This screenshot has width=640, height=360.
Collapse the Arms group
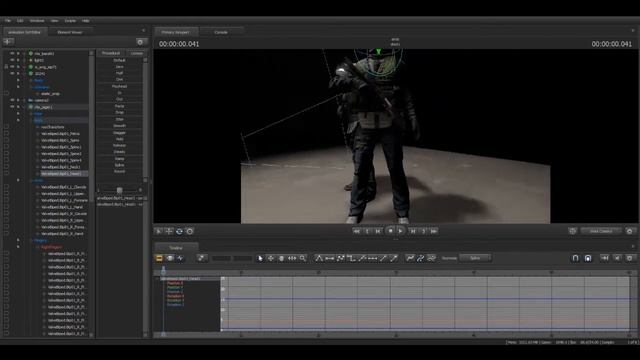(18, 180)
